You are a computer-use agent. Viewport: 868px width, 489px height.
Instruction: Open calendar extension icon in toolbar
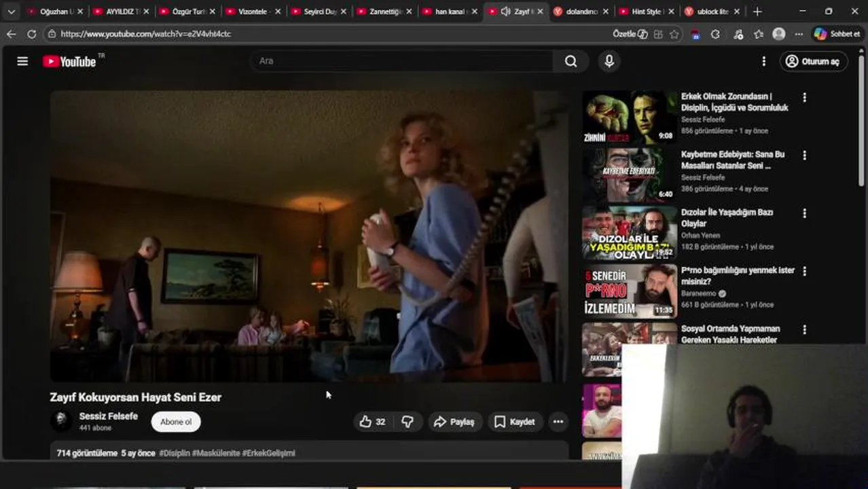[695, 34]
